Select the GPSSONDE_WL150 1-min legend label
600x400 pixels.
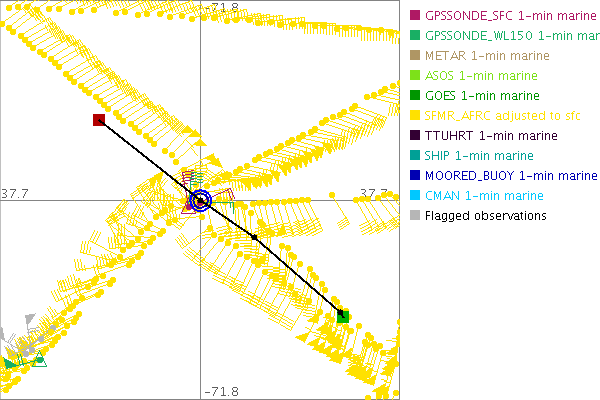coord(512,36)
